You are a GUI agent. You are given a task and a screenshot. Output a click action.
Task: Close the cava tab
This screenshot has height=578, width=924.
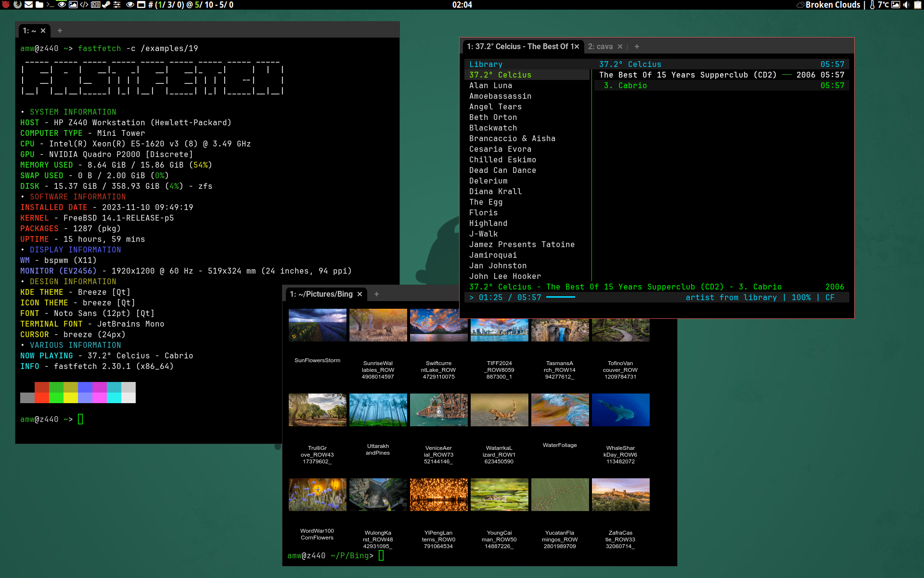click(x=620, y=46)
